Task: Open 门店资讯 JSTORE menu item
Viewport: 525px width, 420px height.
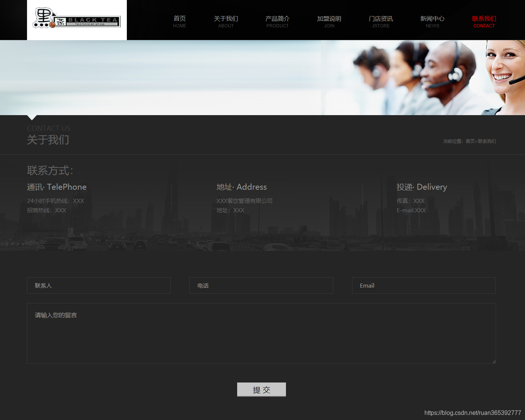Action: click(381, 22)
